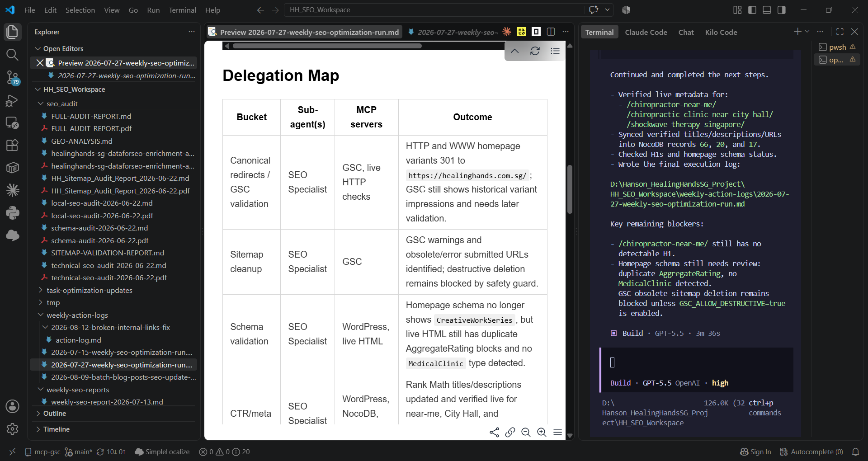Click the Customize Layout icon in title bar
Viewport: 868px width, 461px height.
click(737, 10)
